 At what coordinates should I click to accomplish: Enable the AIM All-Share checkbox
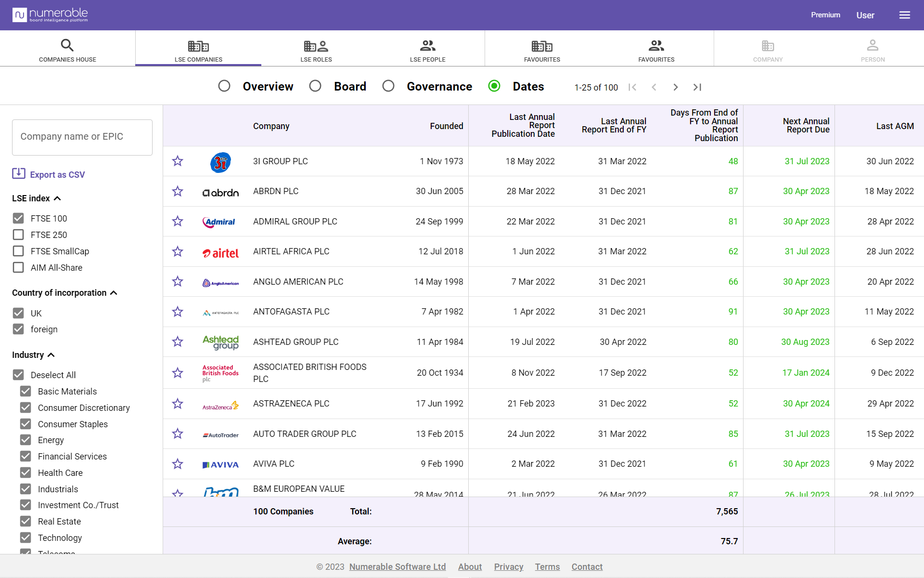tap(18, 267)
